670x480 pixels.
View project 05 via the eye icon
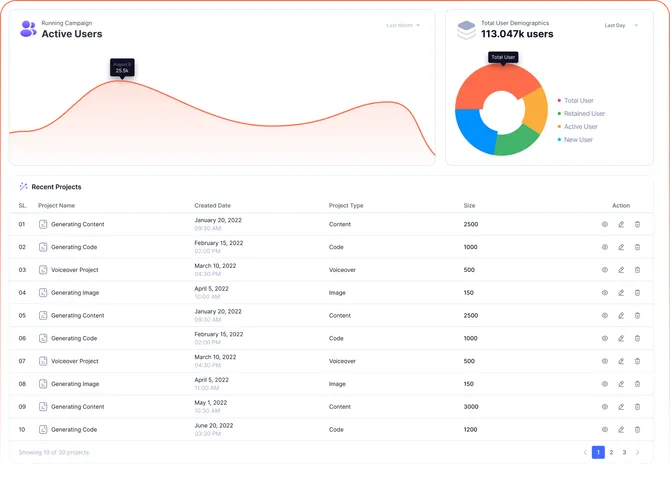(605, 315)
